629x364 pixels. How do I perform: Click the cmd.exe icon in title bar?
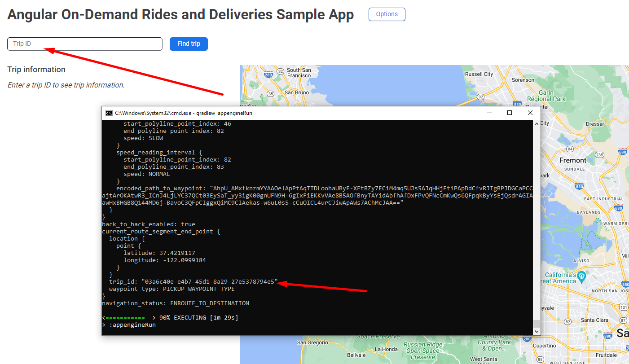pos(109,113)
